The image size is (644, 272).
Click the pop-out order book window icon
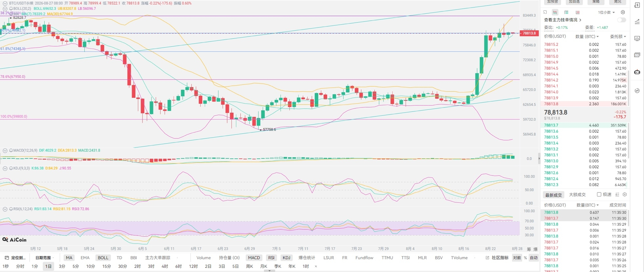tap(545, 12)
